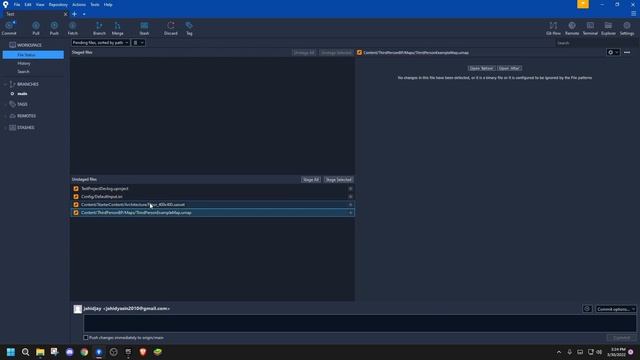Collapse the BRANCHES section

(6, 84)
